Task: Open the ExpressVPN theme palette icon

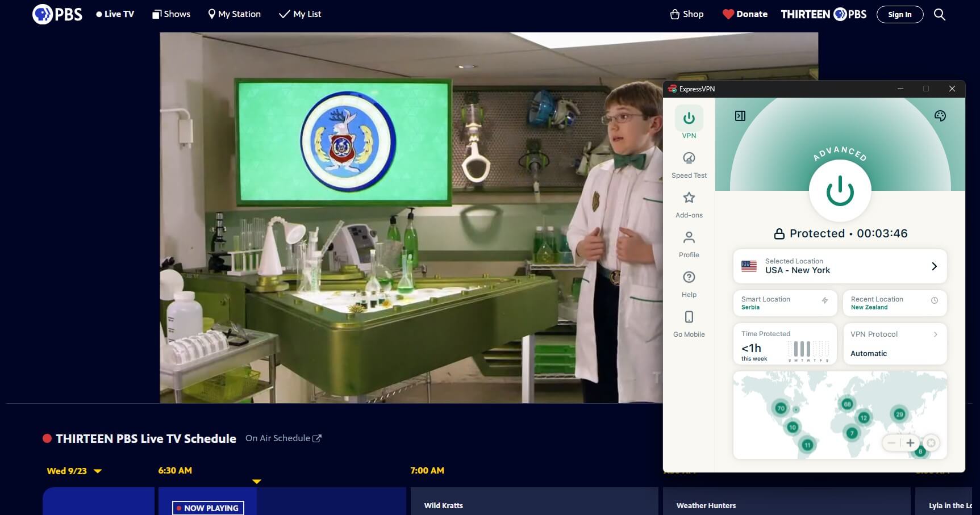Action: pos(940,116)
